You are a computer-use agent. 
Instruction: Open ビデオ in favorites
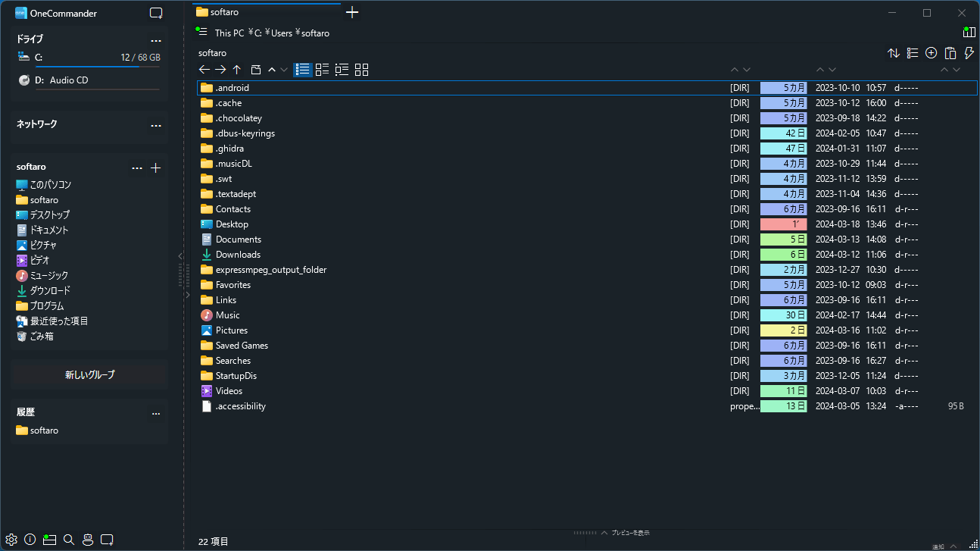(x=33, y=261)
